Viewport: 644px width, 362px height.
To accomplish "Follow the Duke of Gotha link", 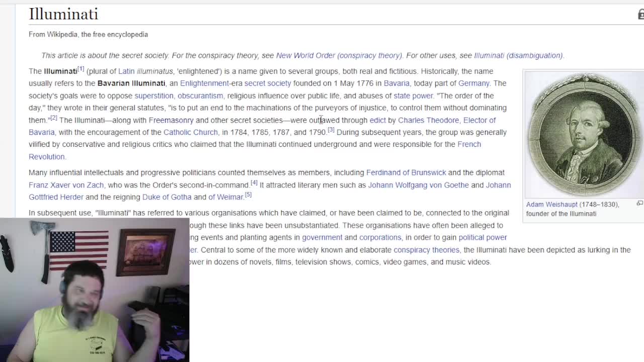I will [167, 197].
